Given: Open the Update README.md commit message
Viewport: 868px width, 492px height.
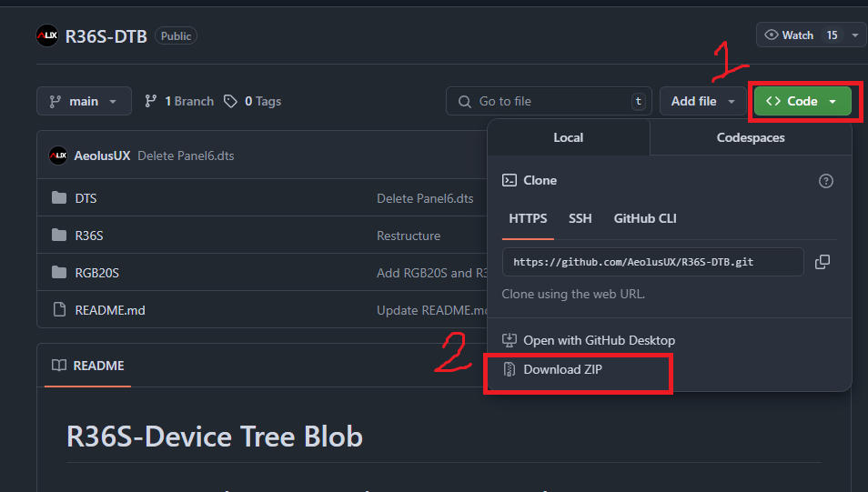Looking at the screenshot, I should (432, 310).
